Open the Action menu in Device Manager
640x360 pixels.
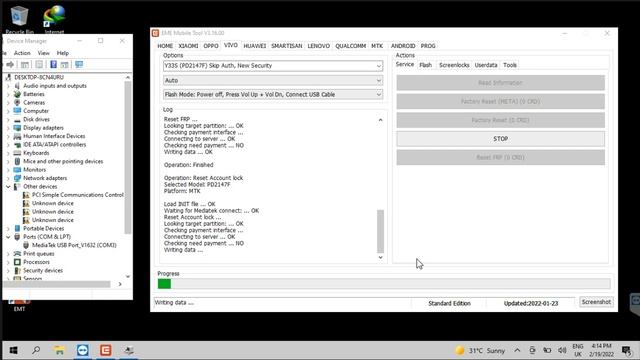tap(22, 53)
